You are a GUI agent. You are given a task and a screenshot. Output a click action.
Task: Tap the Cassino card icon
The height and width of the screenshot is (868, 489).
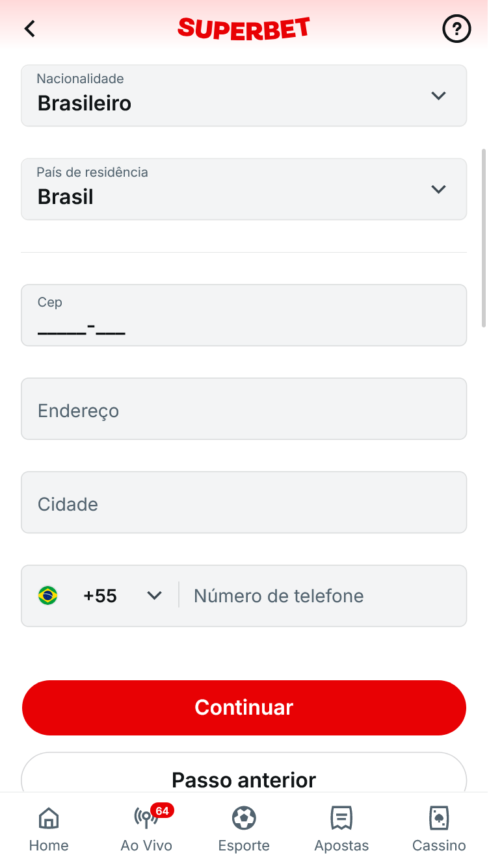[x=439, y=819]
